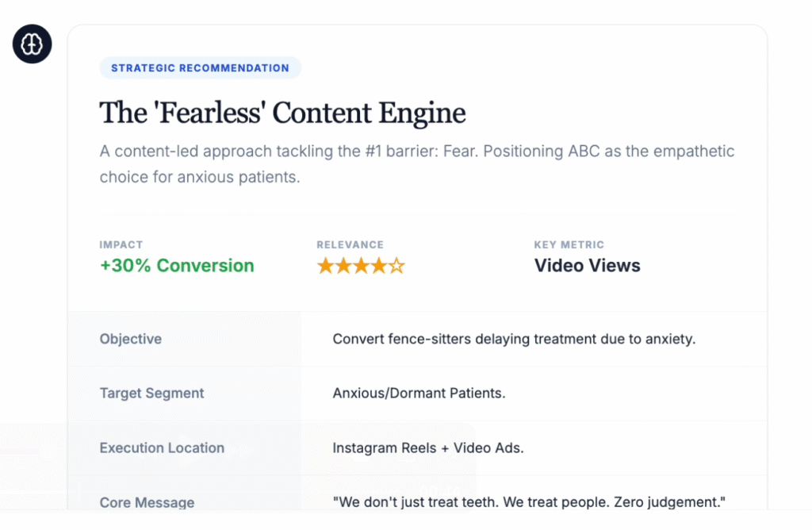Click the Key Metric label

pos(569,244)
